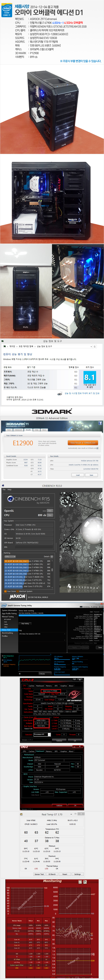Open the File menu in Cinebench

(x=4, y=490)
